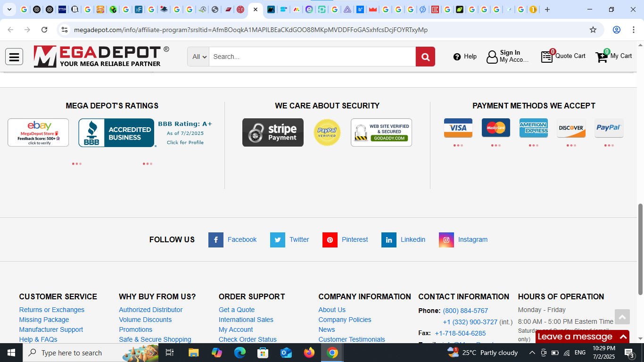Click the (800) 884-5767 phone number
The width and height of the screenshot is (644, 362).
pyautogui.click(x=465, y=311)
